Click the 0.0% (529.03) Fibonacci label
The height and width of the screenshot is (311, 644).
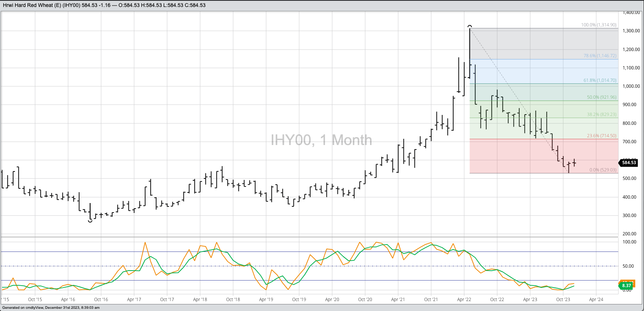pyautogui.click(x=603, y=170)
